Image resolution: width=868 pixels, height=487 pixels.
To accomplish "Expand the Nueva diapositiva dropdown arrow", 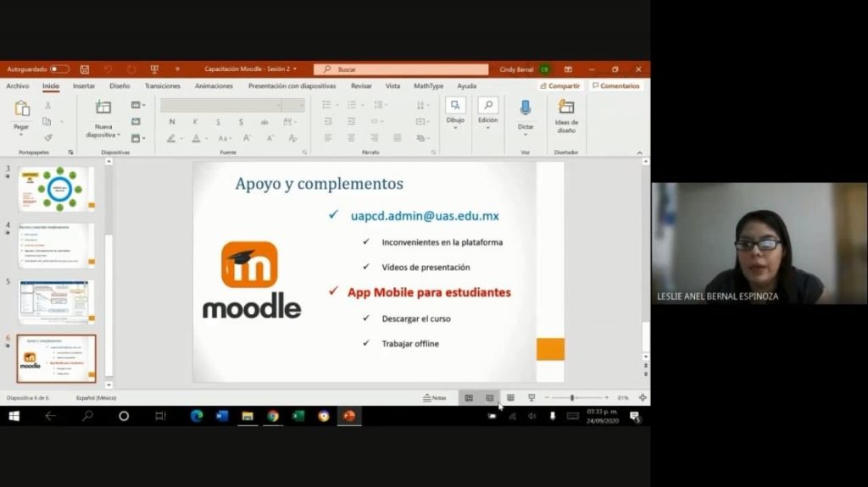I will pos(119,135).
